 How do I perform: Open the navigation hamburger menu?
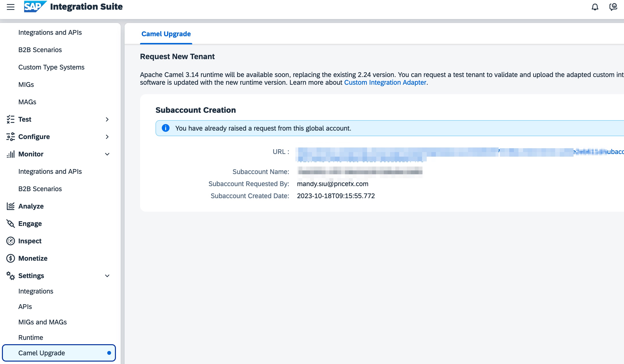coord(10,7)
